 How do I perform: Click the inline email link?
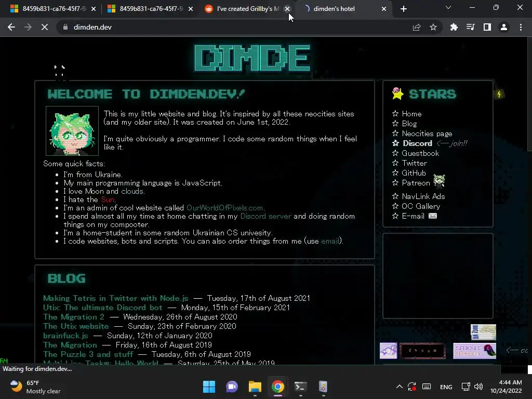point(330,241)
